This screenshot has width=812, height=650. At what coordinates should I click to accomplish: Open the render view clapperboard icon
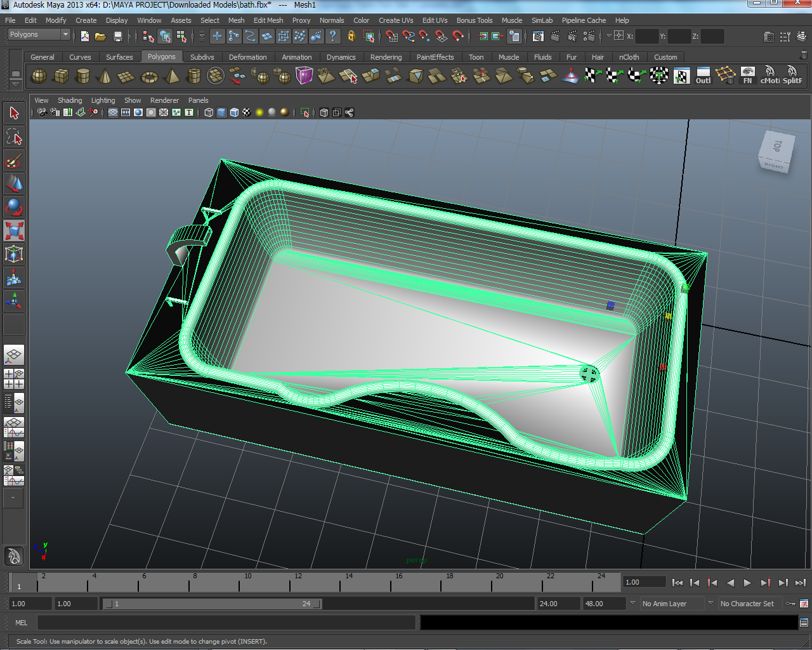coord(538,36)
